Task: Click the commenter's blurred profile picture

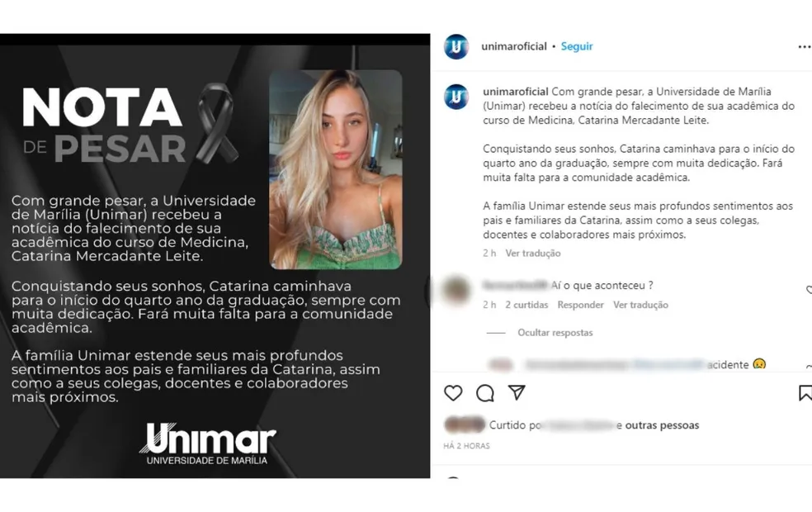Action: [456, 290]
